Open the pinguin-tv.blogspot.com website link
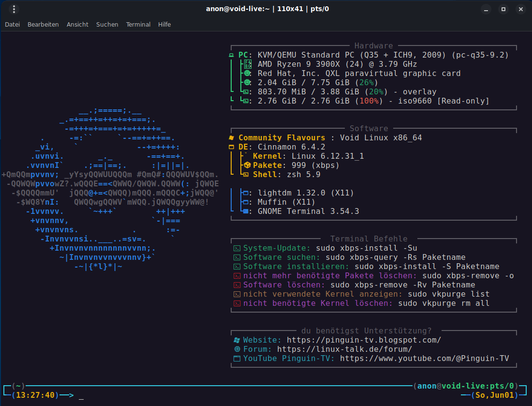532x406 pixels. (364, 340)
